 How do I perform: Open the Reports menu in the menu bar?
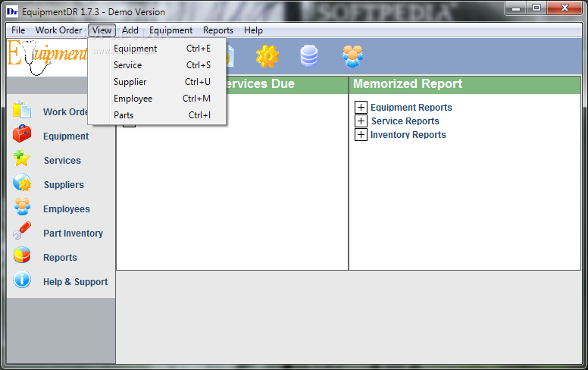tap(218, 30)
